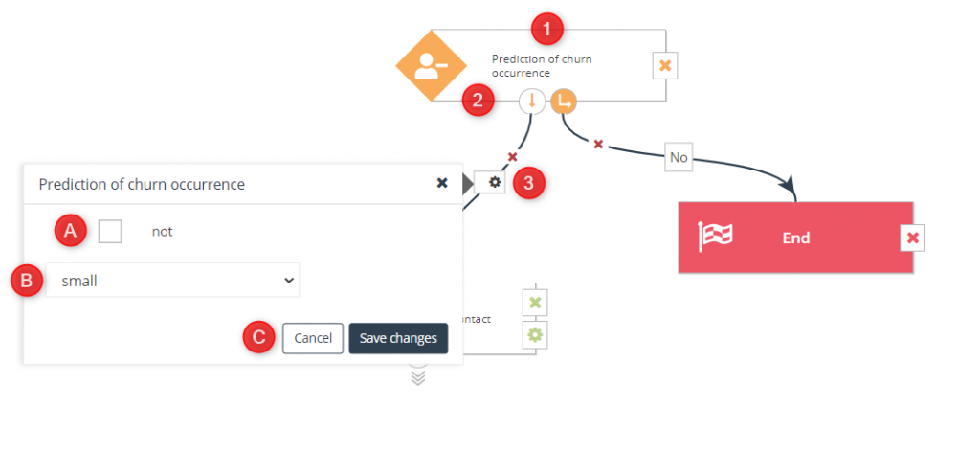This screenshot has height=453, width=980.
Task: Remove the left connection with red X
Action: click(513, 156)
